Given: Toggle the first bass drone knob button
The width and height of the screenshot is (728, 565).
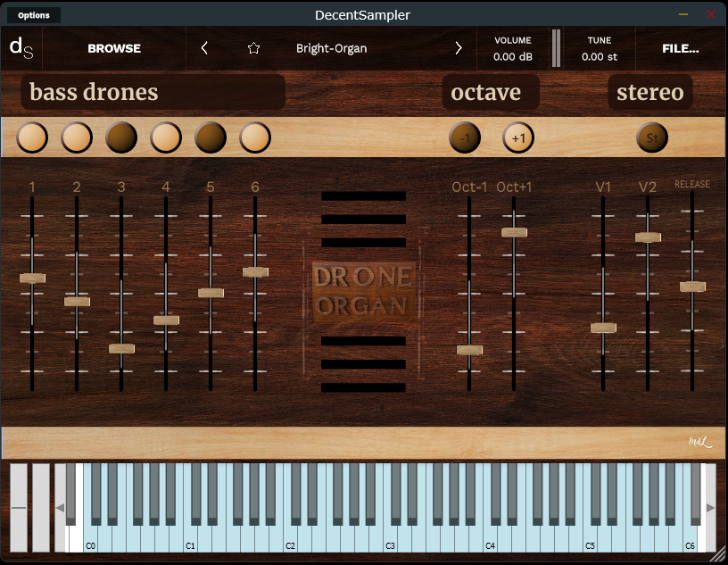Looking at the screenshot, I should pos(32,137).
